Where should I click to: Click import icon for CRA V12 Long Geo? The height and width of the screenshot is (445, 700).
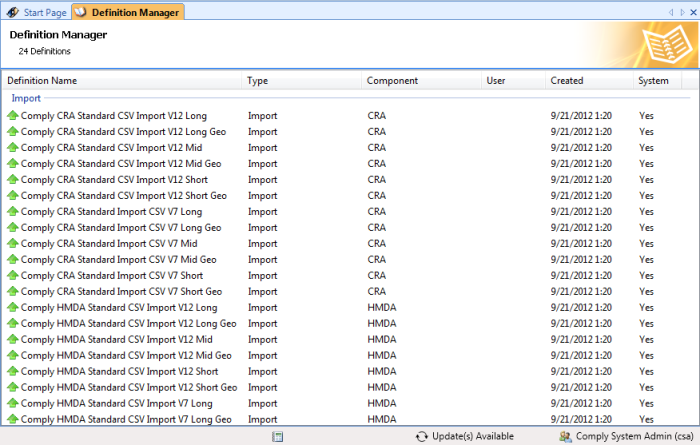pos(13,132)
